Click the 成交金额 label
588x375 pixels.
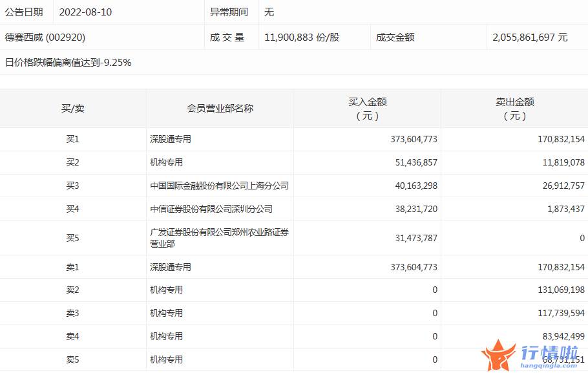[395, 37]
